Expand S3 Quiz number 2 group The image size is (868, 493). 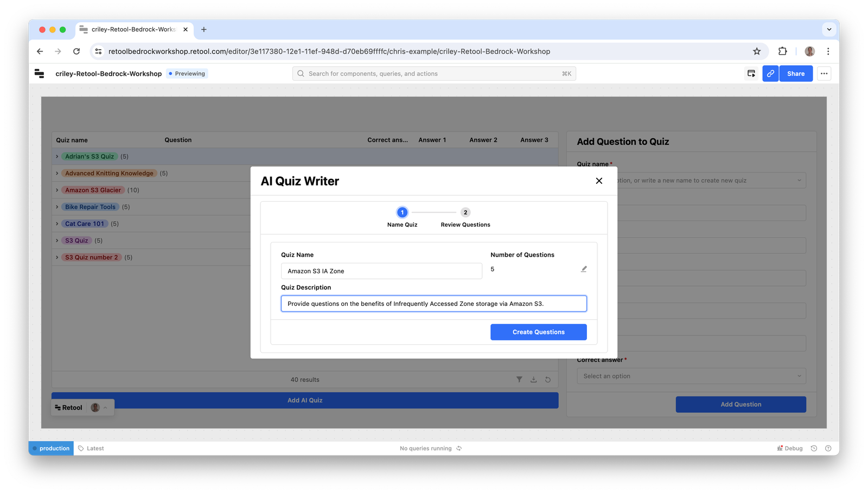pos(57,257)
